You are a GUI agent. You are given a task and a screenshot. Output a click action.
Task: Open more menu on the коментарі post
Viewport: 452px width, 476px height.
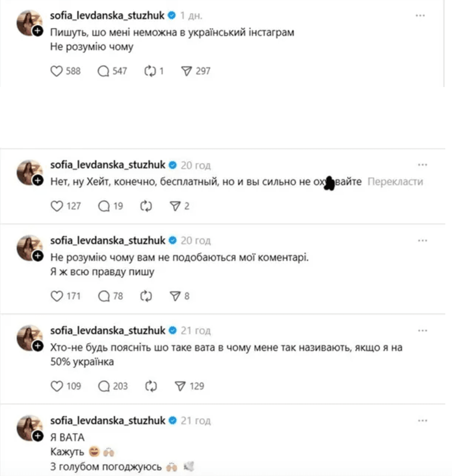pos(422,241)
